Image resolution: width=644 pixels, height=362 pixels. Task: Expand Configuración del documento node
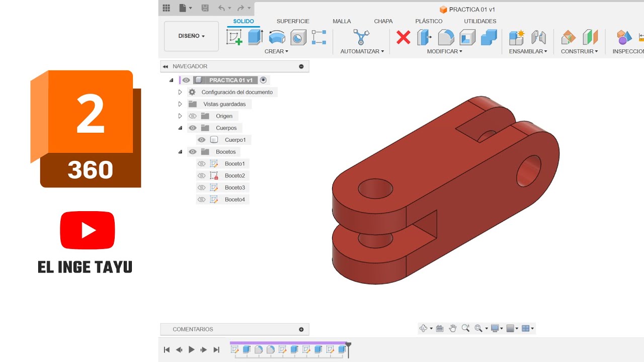[x=180, y=92]
